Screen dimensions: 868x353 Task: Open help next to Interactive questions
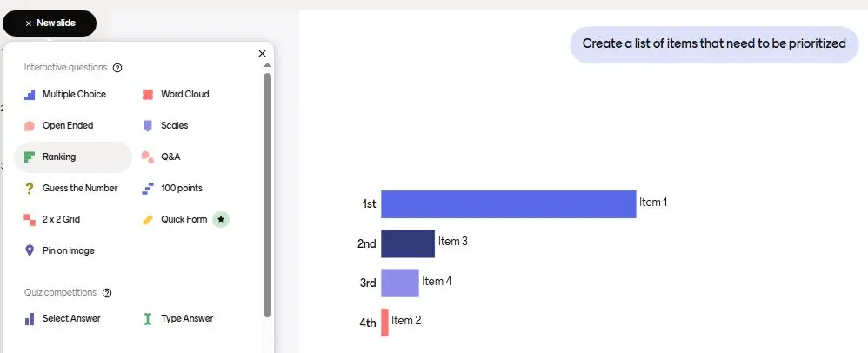(117, 68)
